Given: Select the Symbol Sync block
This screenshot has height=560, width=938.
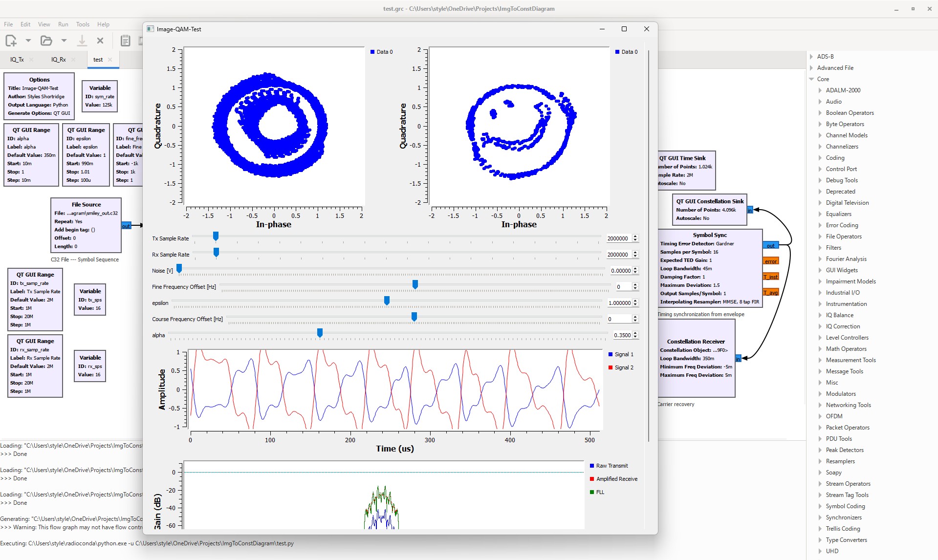Looking at the screenshot, I should [x=710, y=268].
